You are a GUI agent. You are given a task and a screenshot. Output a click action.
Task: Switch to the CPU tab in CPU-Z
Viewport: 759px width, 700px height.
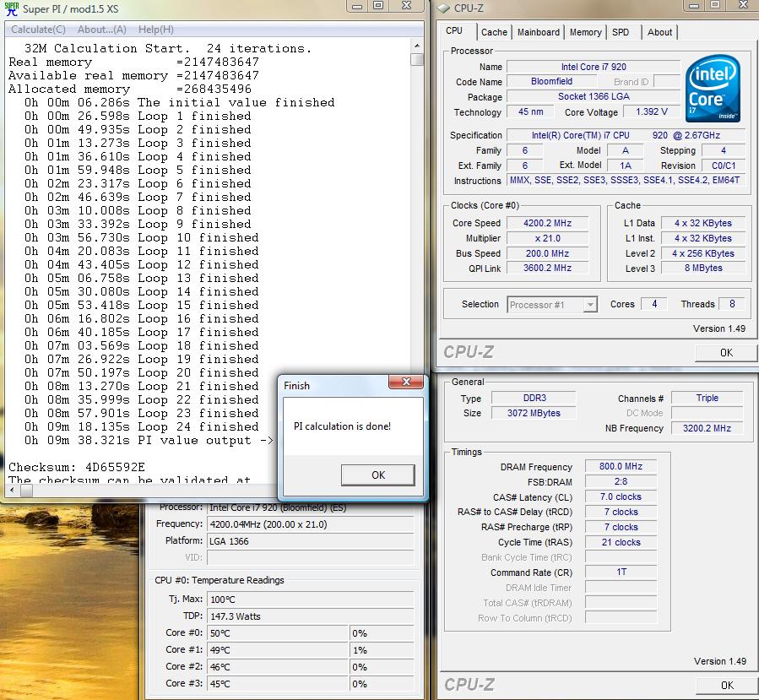454,31
